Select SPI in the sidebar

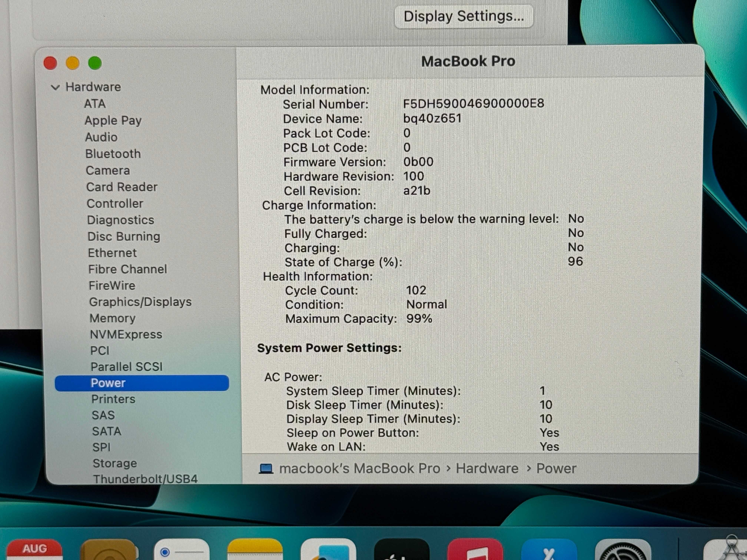[x=102, y=448]
